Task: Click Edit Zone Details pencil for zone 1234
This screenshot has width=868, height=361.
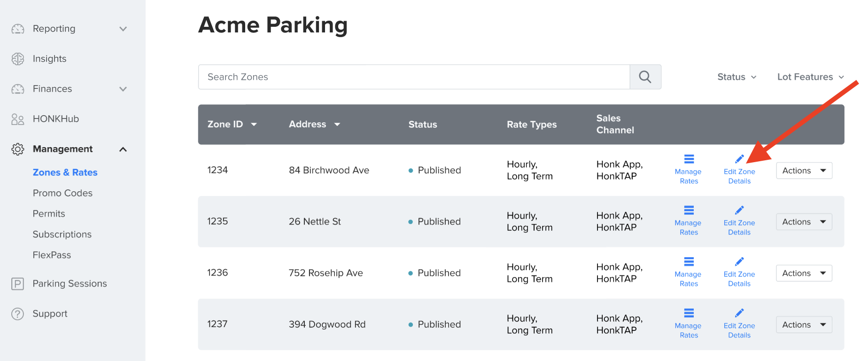Action: click(739, 159)
